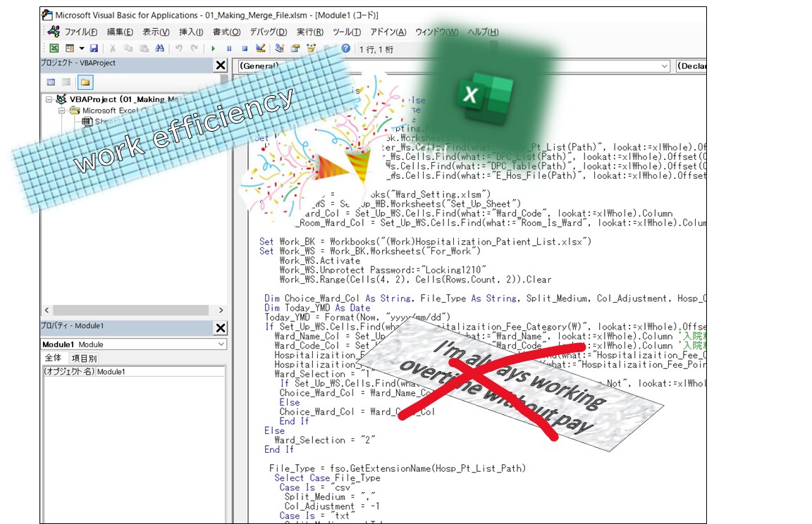812x524 pixels.
Task: Click the 'Set Work_BK = Workbooks' code line
Action: click(x=425, y=242)
